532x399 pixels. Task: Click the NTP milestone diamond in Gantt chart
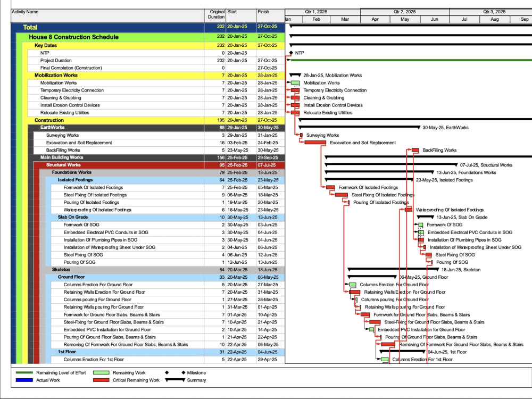click(x=291, y=53)
